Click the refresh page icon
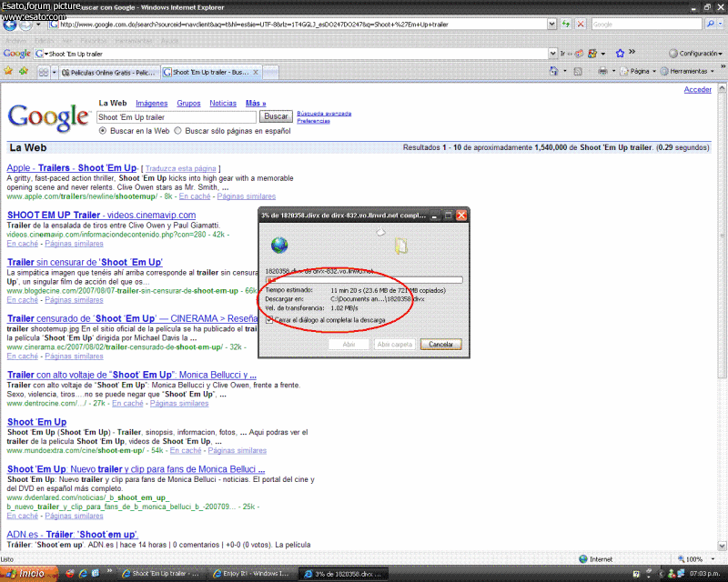Viewport: 728px width, 582px height. pos(566,25)
